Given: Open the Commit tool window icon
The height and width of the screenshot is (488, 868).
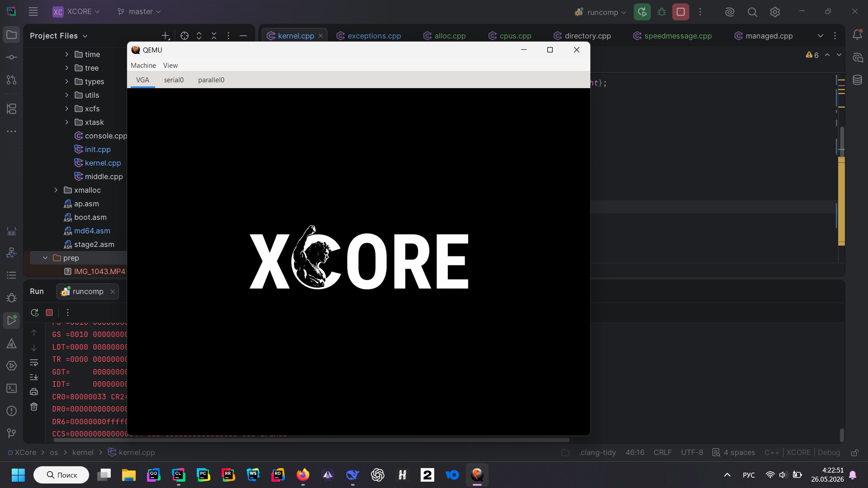Looking at the screenshot, I should pyautogui.click(x=12, y=57).
